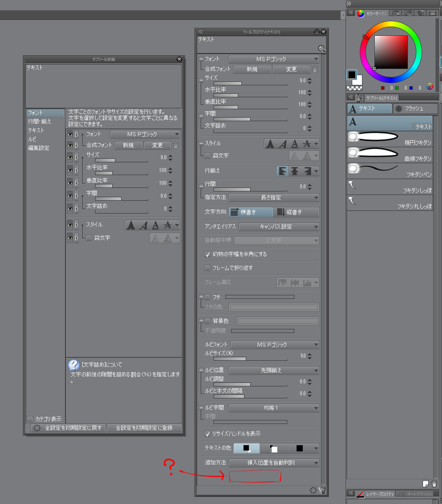This screenshot has width=442, height=504.
Task: Enable the フレームで折り返す checkbox
Action: pos(207,268)
